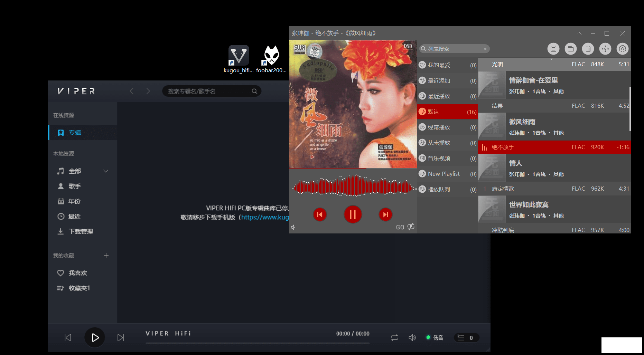Click the VIPER playback progress bar
This screenshot has height=355, width=644.
tap(258, 343)
